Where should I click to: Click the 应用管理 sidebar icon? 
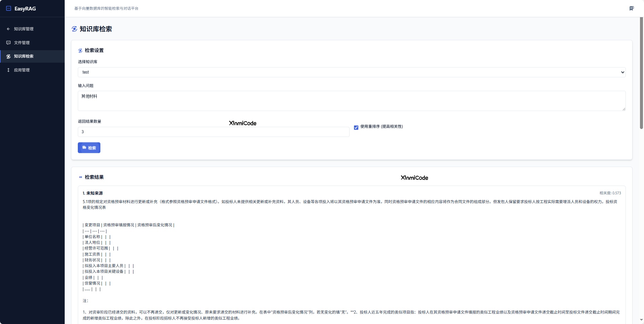pyautogui.click(x=8, y=70)
